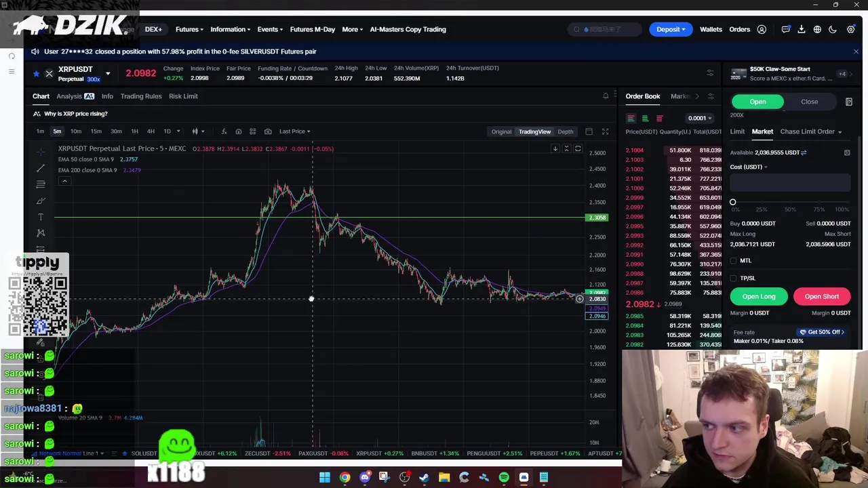Open AI-Masters Copy Trading page
The image size is (868, 488).
coord(408,29)
